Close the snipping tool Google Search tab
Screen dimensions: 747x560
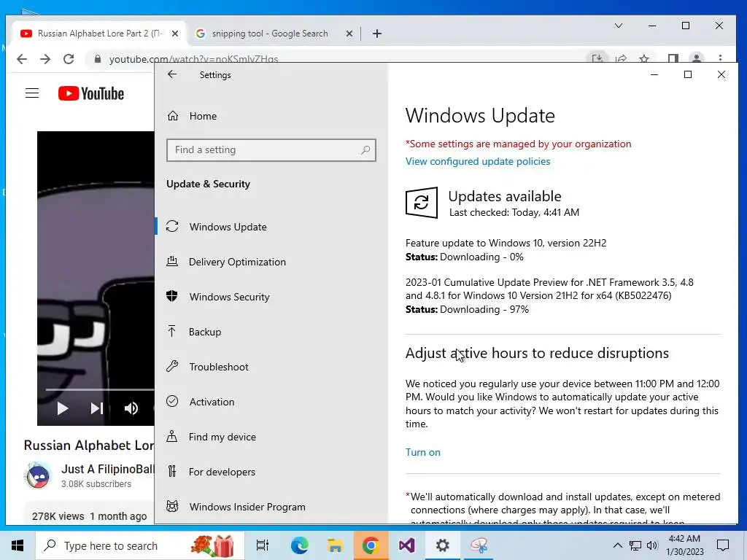tap(349, 34)
